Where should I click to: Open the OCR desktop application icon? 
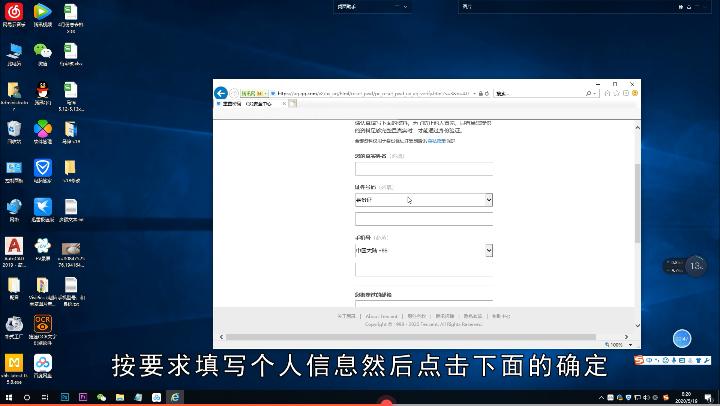tap(42, 323)
